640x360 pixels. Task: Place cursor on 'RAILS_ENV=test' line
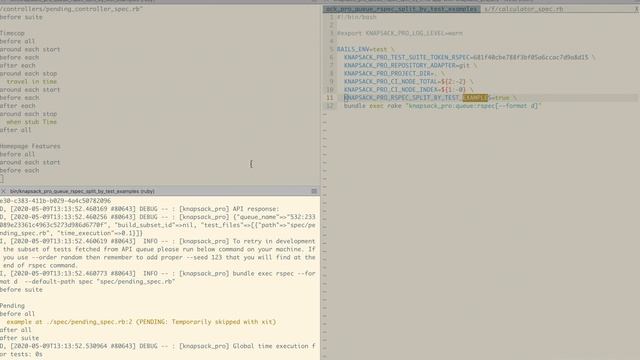click(366, 49)
